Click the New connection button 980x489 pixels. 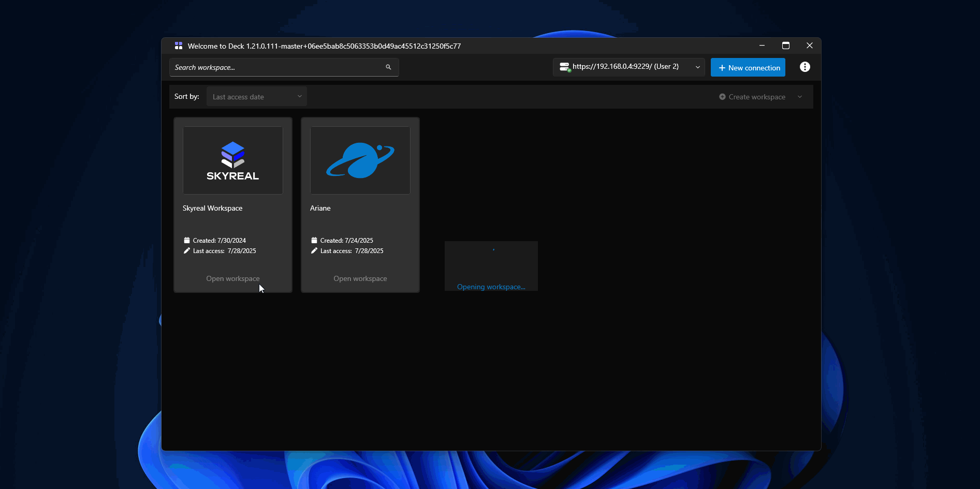(x=748, y=67)
